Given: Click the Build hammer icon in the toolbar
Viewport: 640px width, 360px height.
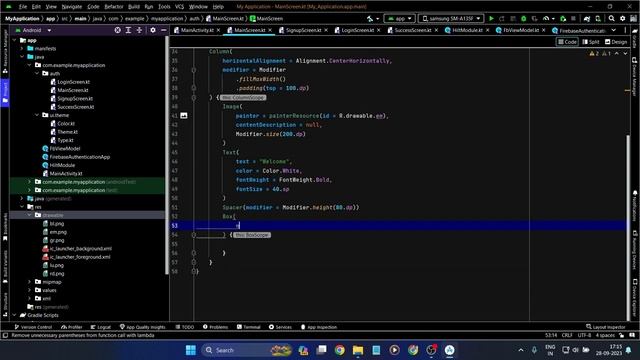Looking at the screenshot, I should coord(370,18).
